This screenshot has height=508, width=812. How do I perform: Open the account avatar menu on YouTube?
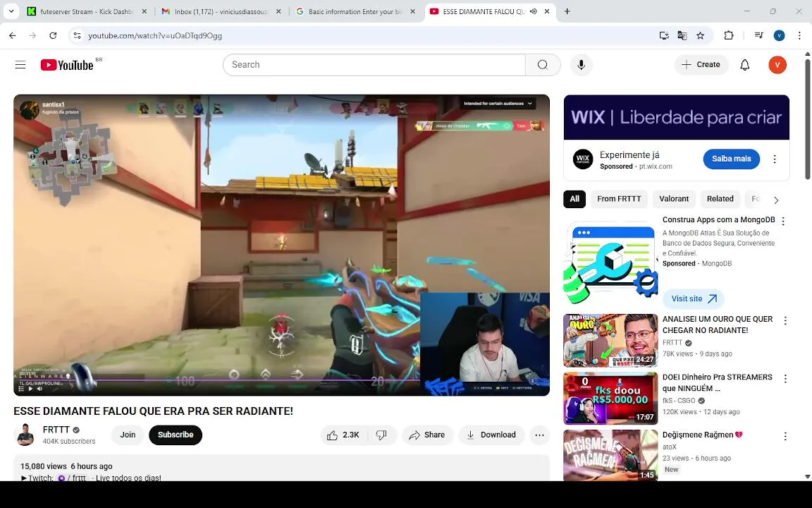click(777, 65)
